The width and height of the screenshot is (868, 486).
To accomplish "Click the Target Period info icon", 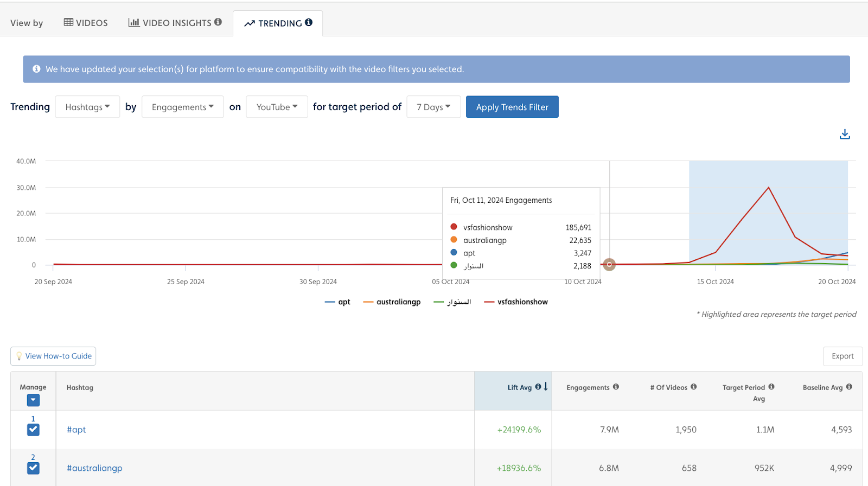I will click(x=771, y=387).
